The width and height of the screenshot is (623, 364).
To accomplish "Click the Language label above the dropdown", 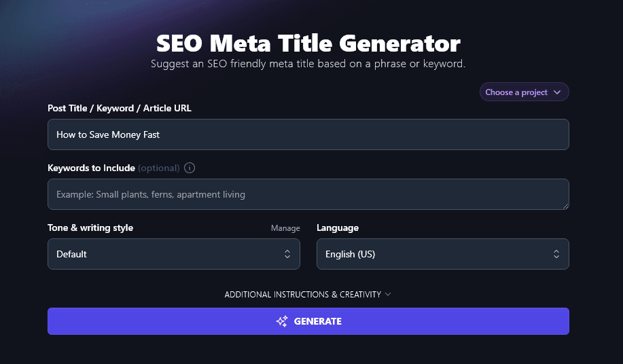I will tap(338, 227).
